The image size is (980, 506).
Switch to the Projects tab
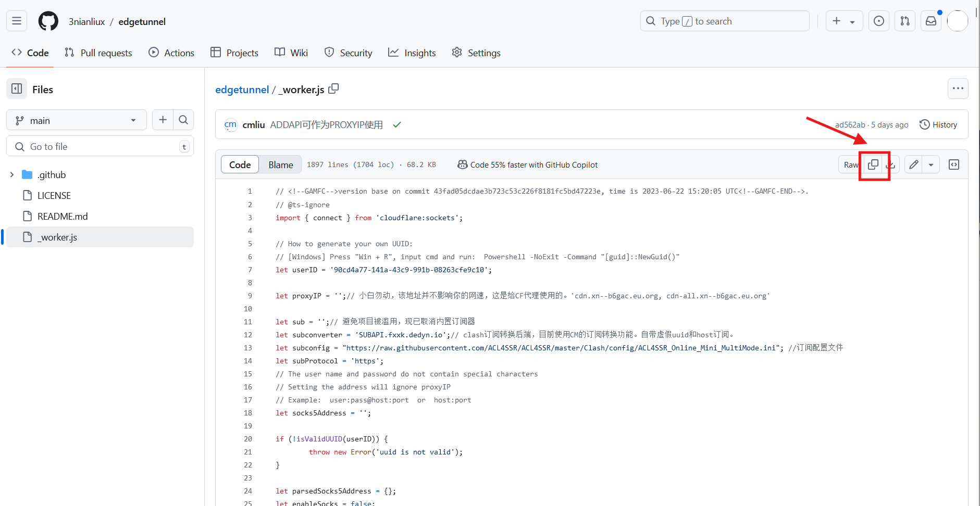pos(234,53)
